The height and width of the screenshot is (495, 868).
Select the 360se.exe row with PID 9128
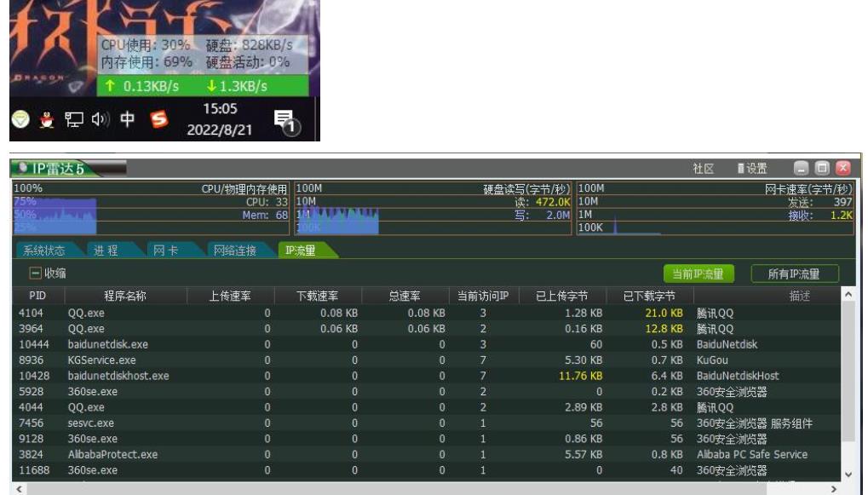(426, 439)
